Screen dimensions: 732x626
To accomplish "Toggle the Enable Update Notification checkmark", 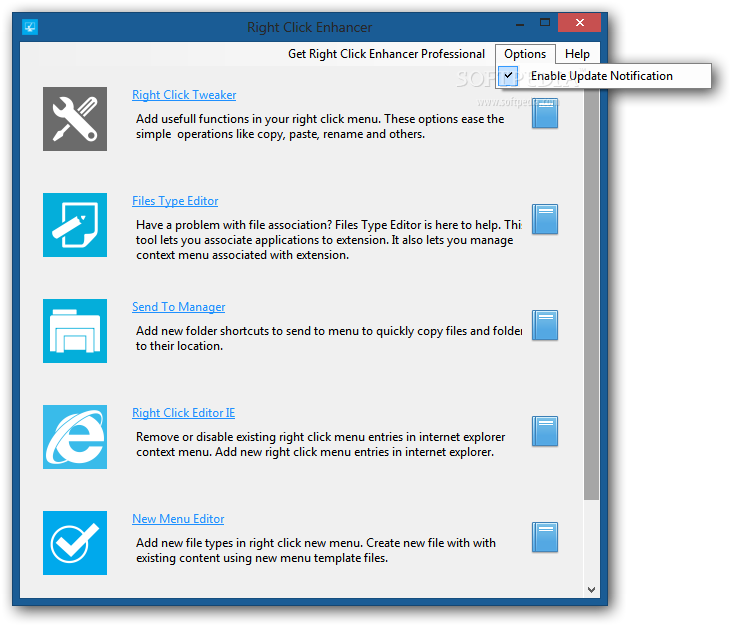I will point(508,76).
